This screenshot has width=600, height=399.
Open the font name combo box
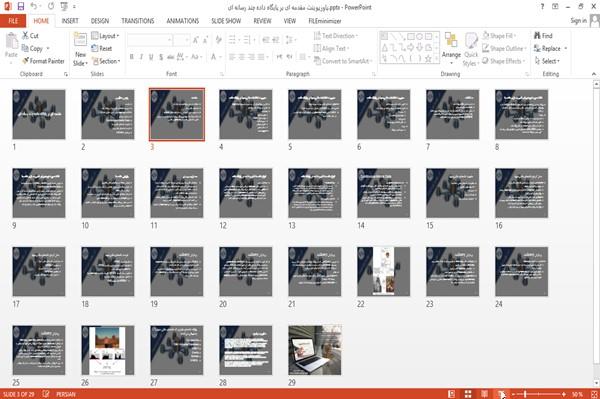point(150,39)
